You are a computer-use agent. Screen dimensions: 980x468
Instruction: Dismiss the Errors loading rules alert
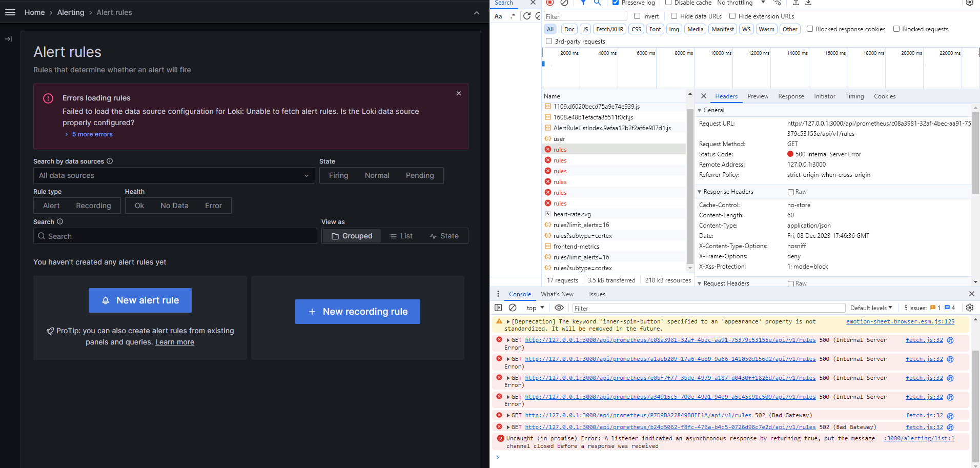click(459, 93)
